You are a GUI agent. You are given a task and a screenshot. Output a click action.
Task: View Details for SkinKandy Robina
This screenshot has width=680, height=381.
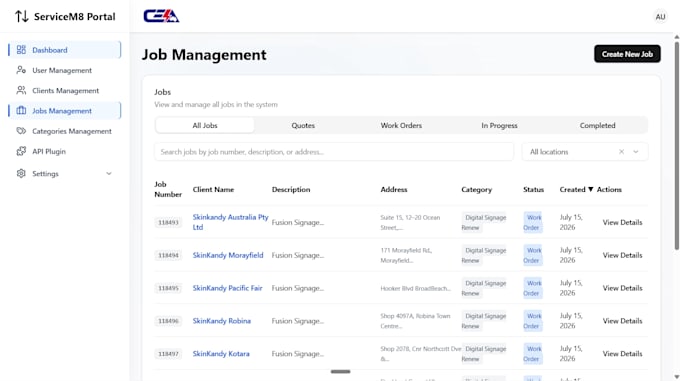(622, 321)
